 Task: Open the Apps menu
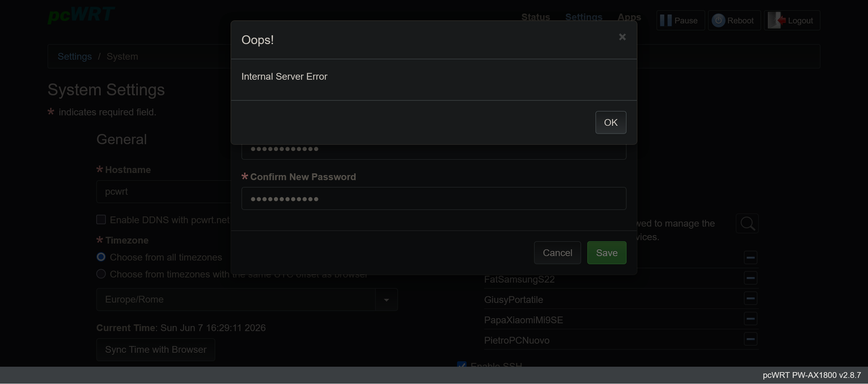point(629,17)
